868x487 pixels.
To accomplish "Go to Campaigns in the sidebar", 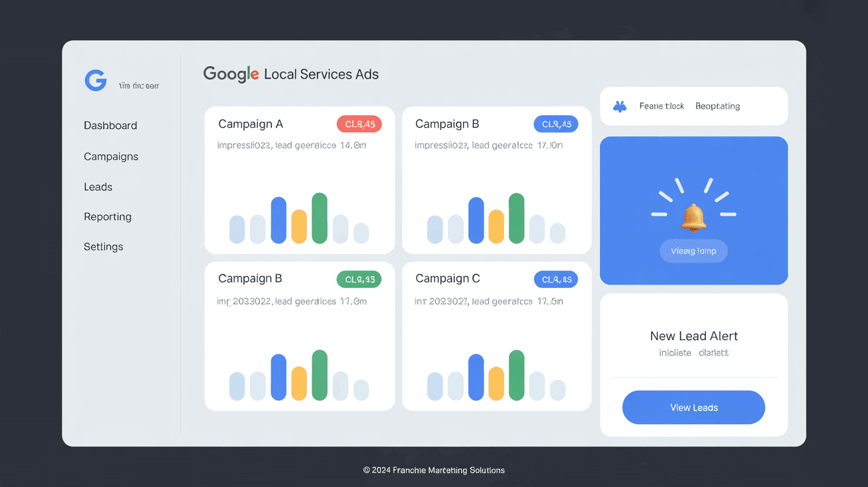I will click(x=111, y=157).
